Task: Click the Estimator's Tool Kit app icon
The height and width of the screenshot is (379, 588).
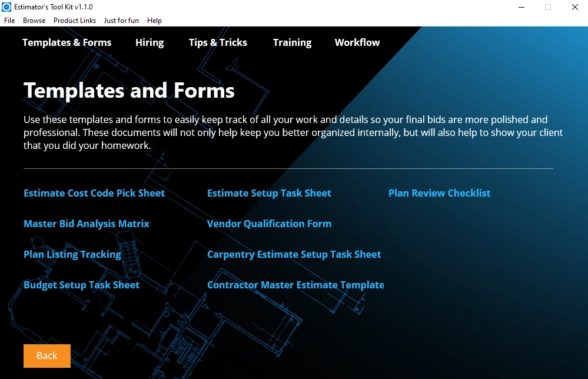Action: click(x=6, y=6)
